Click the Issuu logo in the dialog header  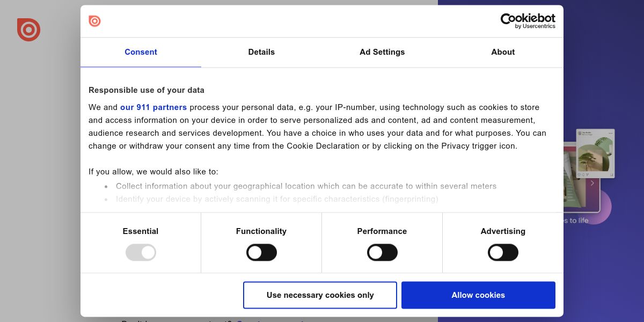point(94,21)
